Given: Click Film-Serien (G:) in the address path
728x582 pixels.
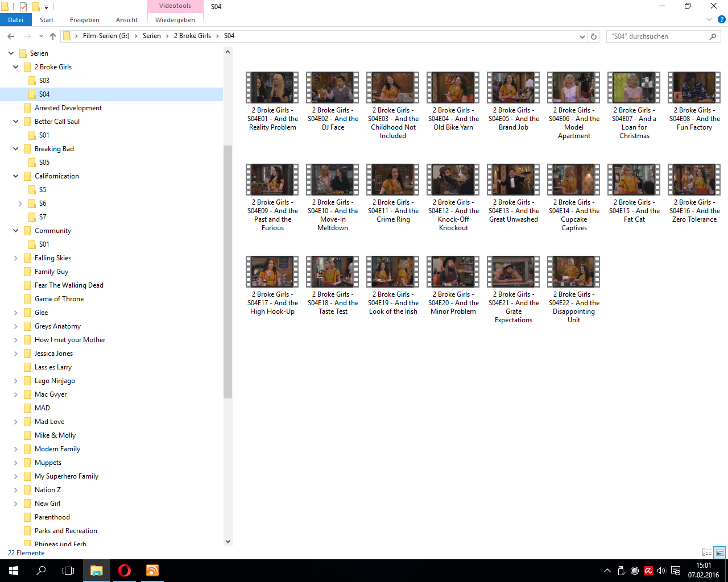Looking at the screenshot, I should click(x=106, y=36).
